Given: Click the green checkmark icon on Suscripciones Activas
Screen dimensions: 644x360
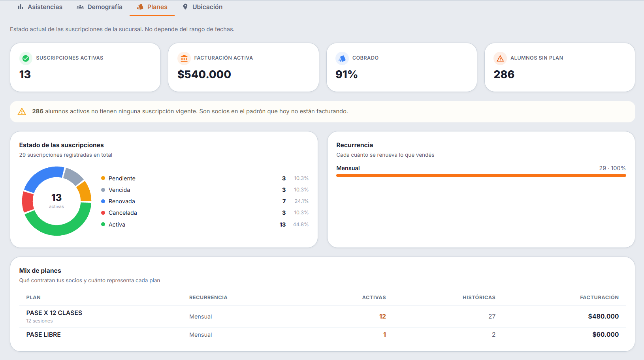Looking at the screenshot, I should (26, 58).
